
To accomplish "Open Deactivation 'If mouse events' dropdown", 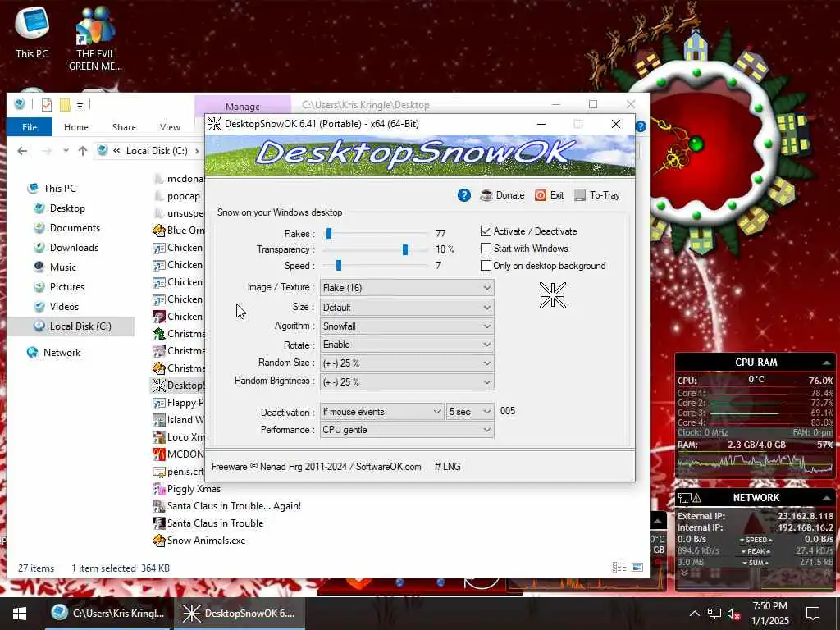I will [x=381, y=412].
